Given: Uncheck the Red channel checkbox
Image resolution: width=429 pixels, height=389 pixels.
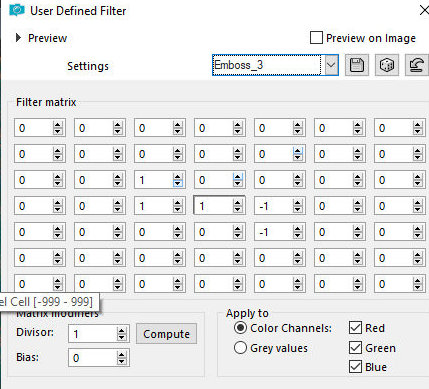Looking at the screenshot, I should click(x=355, y=328).
